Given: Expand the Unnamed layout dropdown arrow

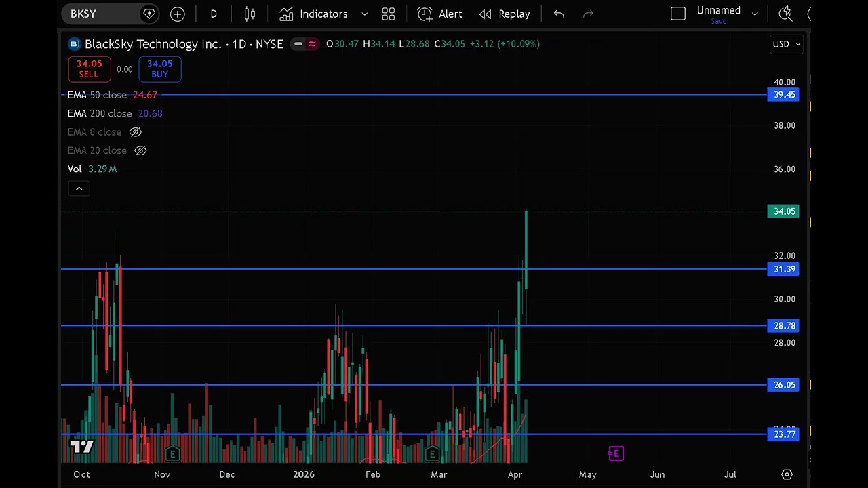Looking at the screenshot, I should (x=755, y=14).
